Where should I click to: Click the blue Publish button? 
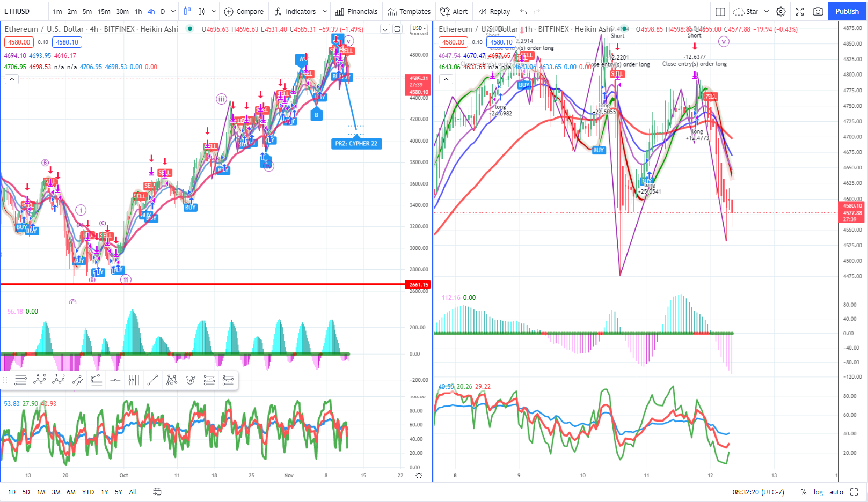pos(847,11)
